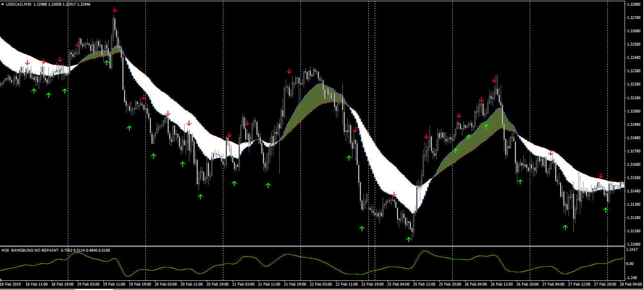This screenshot has height=290, width=644.
Task: Select the 1.32480 price axis value
Action: point(633,58)
